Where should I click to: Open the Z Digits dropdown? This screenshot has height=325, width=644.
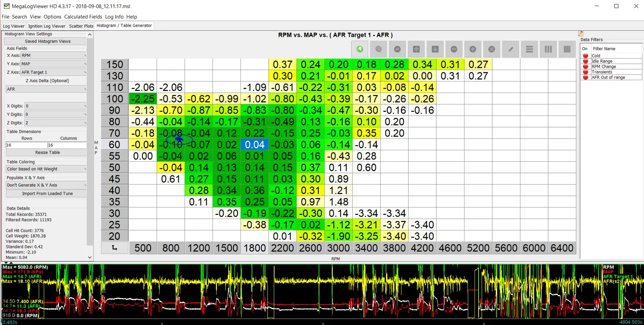pyautogui.click(x=56, y=123)
